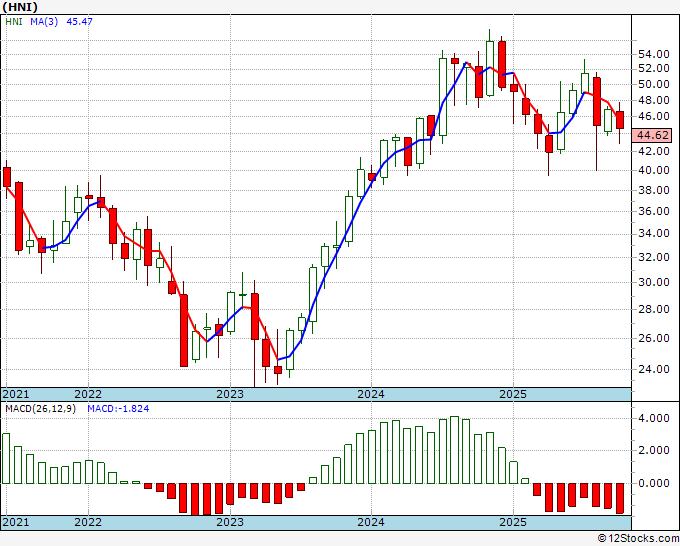The image size is (680, 546).
Task: Click the 24.00 price axis label
Action: coord(654,369)
